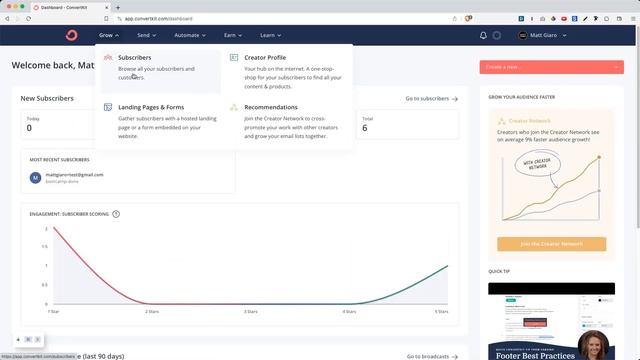Click the M avatar of recent subscriber
Image resolution: width=640 pixels, height=360 pixels.
point(36,178)
